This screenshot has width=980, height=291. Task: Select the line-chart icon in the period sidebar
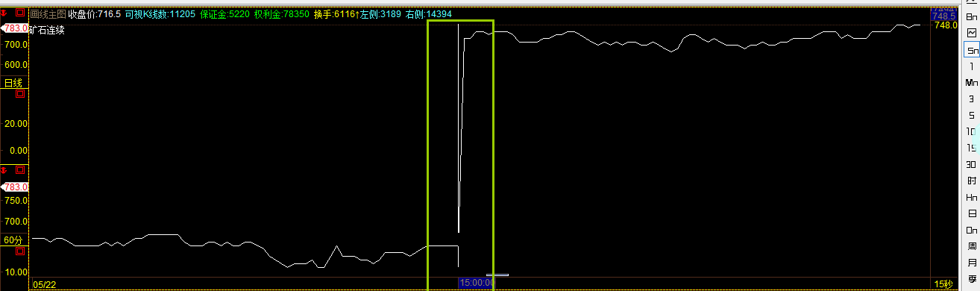point(971,33)
